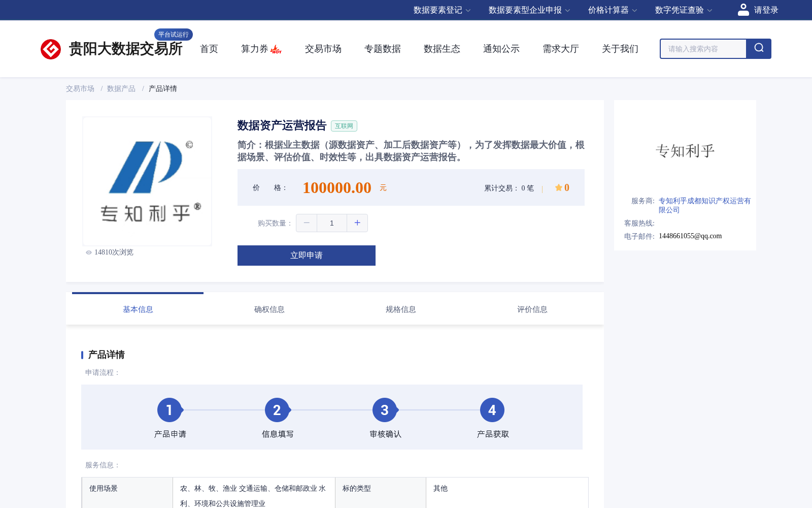
Task: Open 关于我们 navigation item
Action: click(x=620, y=49)
